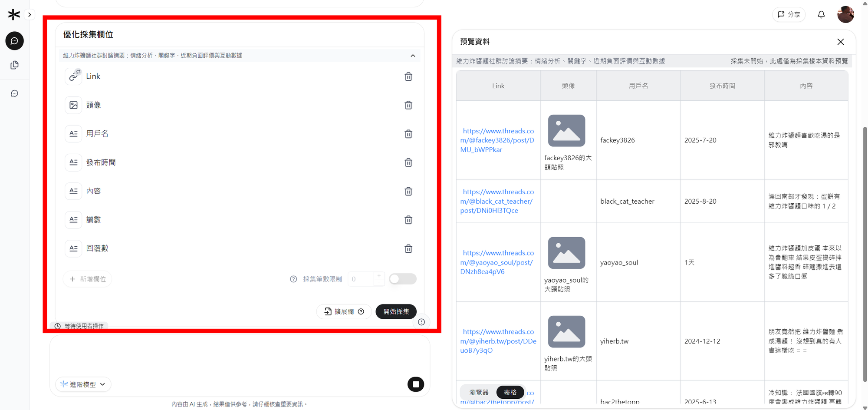868x410 pixels.
Task: Delete the Link field
Action: point(408,76)
